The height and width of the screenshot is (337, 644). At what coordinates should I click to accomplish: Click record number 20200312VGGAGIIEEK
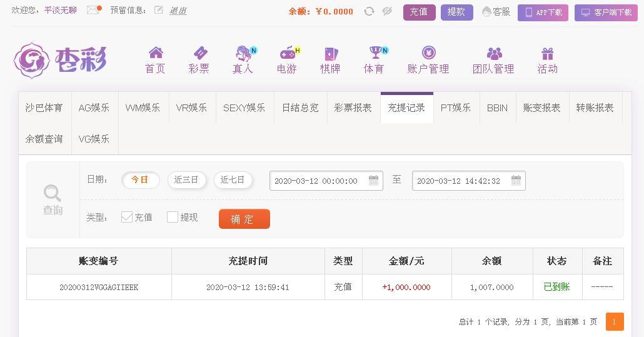(x=99, y=288)
